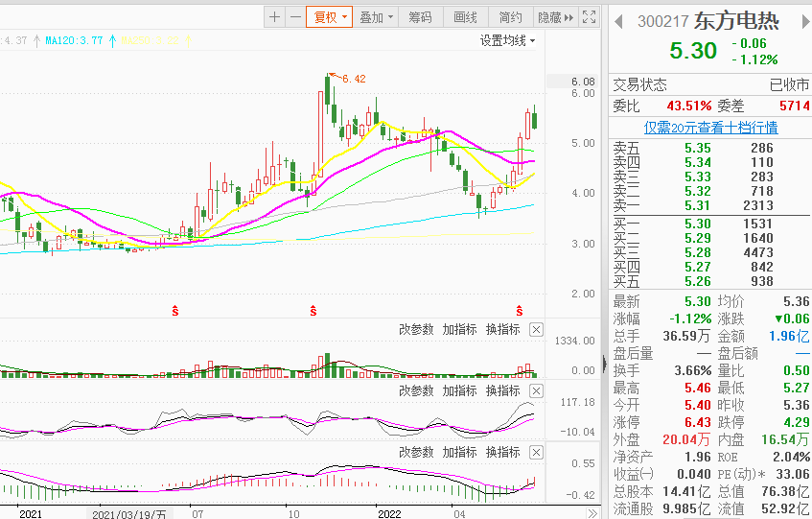Activate the 画线 drawing tool
This screenshot has height=519, width=812.
[465, 17]
